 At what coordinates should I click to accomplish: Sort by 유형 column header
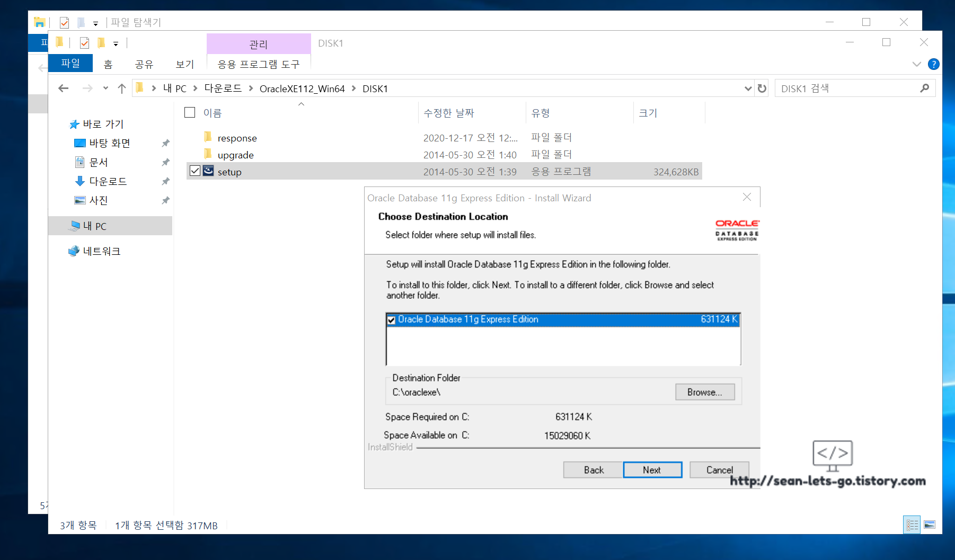click(541, 113)
